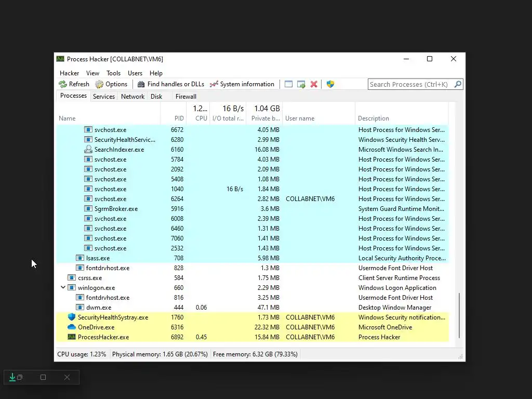Open the Hacker menu
This screenshot has width=532, height=399.
click(69, 73)
